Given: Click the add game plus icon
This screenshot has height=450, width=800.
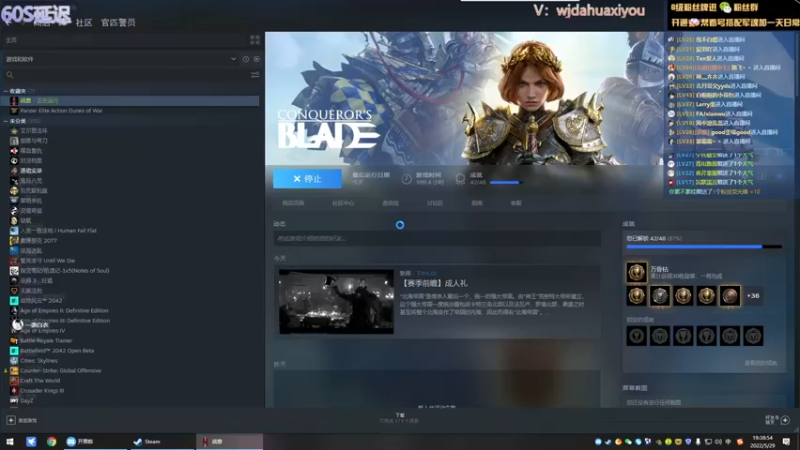Looking at the screenshot, I should (11, 420).
